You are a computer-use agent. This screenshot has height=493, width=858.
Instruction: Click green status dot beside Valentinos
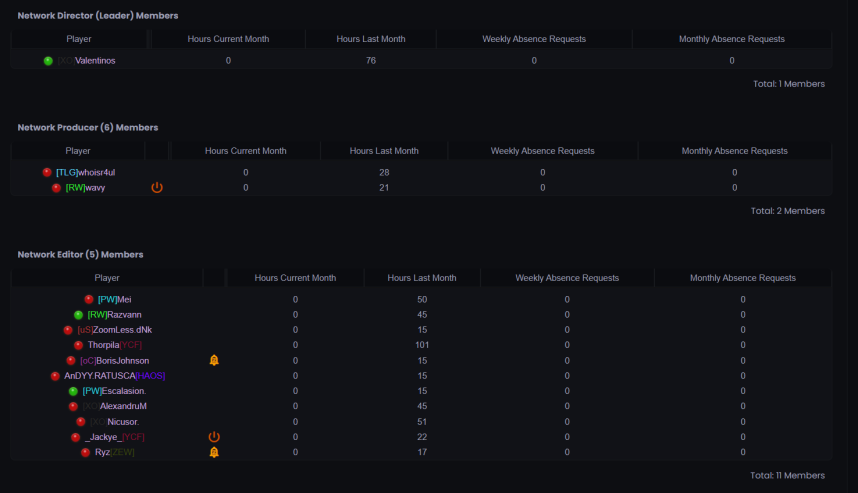tap(48, 61)
